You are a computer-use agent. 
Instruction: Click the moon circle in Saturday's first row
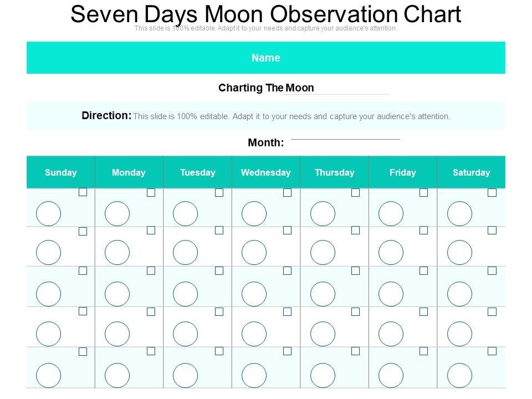[x=459, y=213]
